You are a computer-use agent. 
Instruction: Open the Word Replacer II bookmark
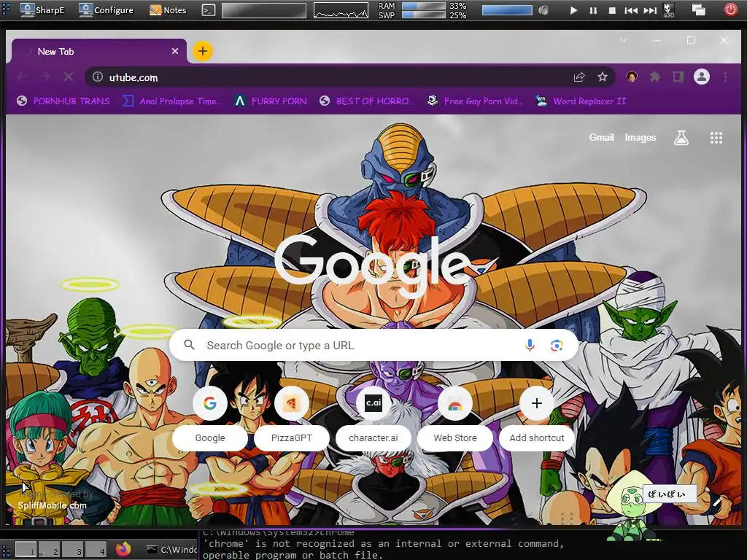coord(581,101)
